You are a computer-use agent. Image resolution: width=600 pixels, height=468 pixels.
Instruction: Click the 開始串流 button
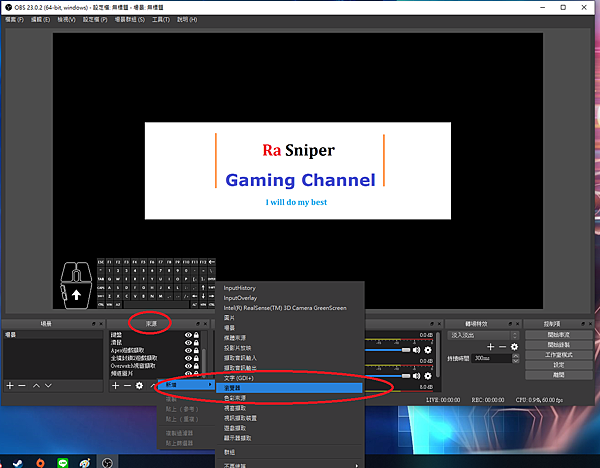[x=560, y=334]
